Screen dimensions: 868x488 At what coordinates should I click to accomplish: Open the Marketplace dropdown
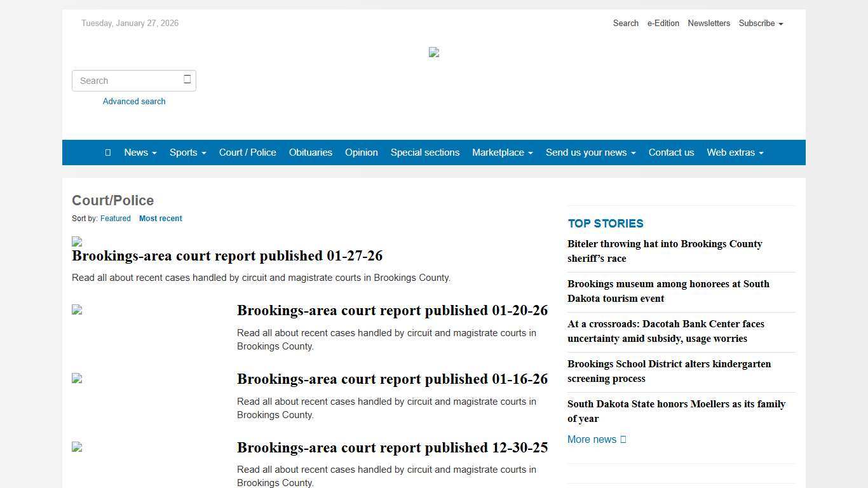tap(502, 152)
